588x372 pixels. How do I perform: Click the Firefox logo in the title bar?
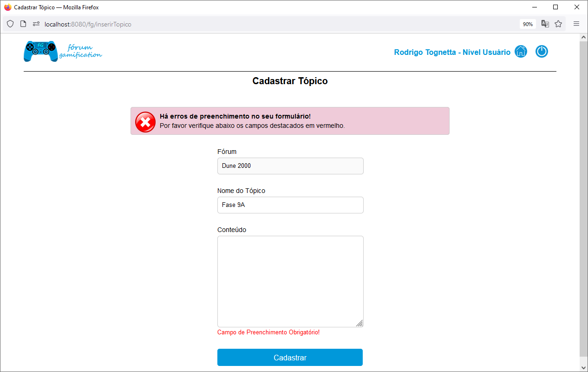point(7,7)
